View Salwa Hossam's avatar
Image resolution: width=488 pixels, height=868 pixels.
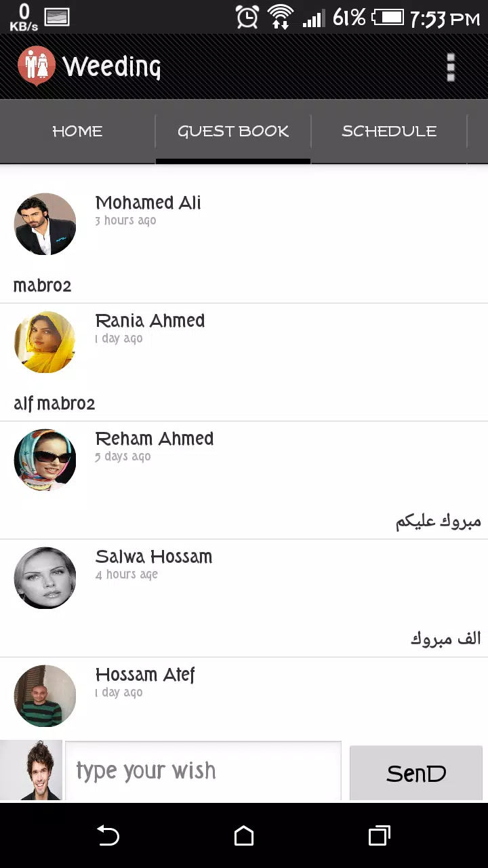(x=45, y=578)
